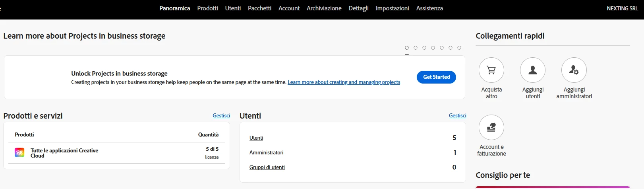Open the Account e fatturazione icon
644x189 pixels.
click(x=491, y=127)
